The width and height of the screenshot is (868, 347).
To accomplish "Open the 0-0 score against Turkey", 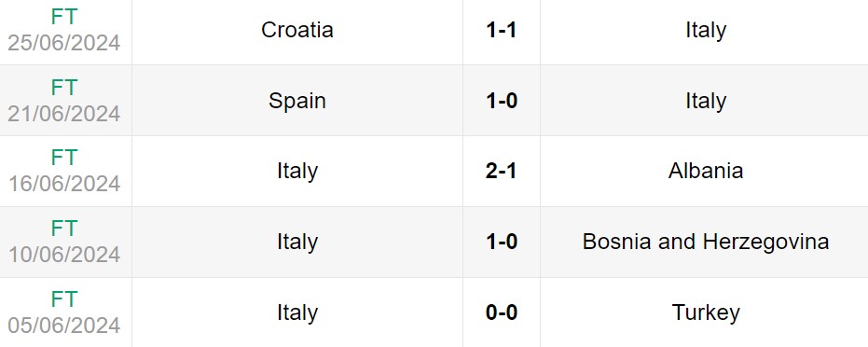I will coord(502,313).
